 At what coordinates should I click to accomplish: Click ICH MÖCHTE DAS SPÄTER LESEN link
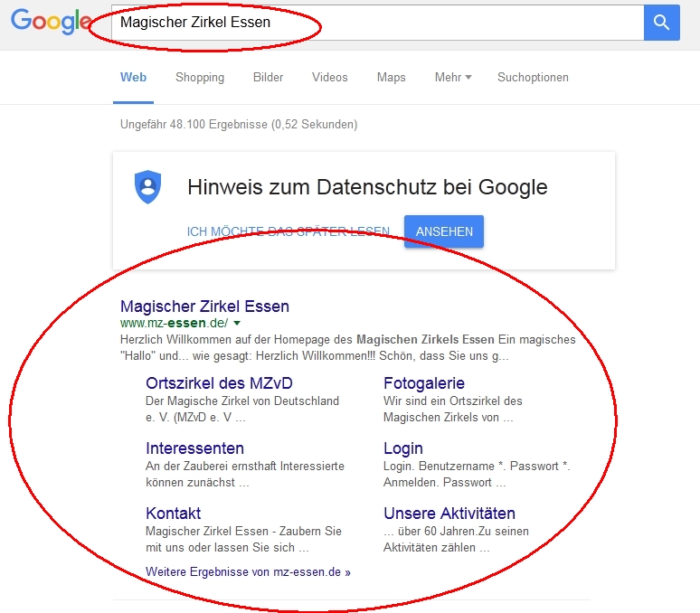click(288, 231)
